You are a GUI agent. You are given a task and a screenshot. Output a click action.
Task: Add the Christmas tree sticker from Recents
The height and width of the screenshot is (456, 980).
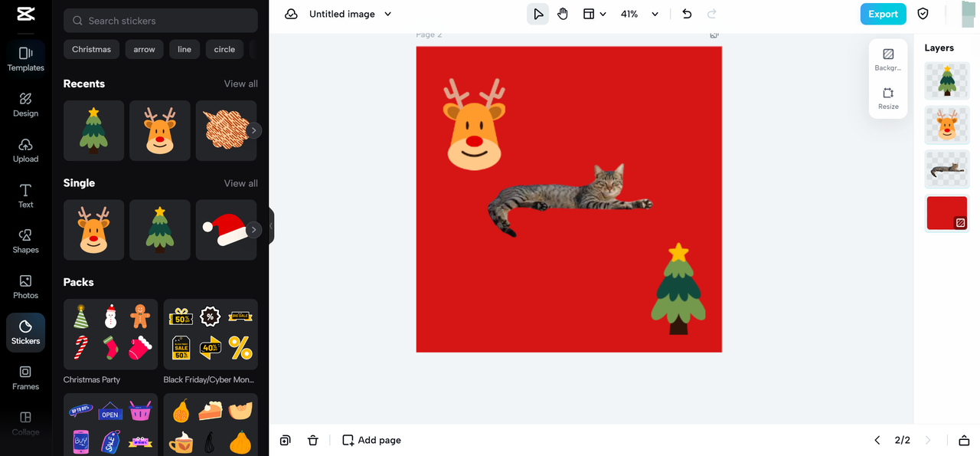click(x=93, y=130)
